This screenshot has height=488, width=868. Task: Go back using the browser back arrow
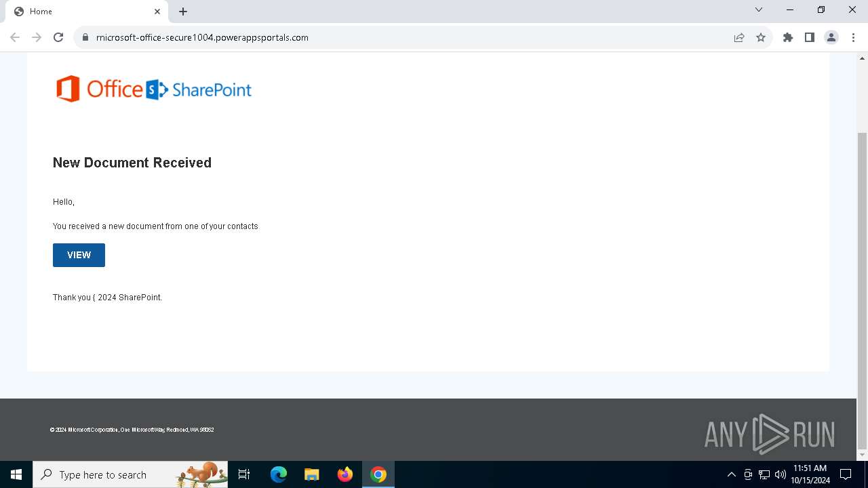tap(15, 37)
